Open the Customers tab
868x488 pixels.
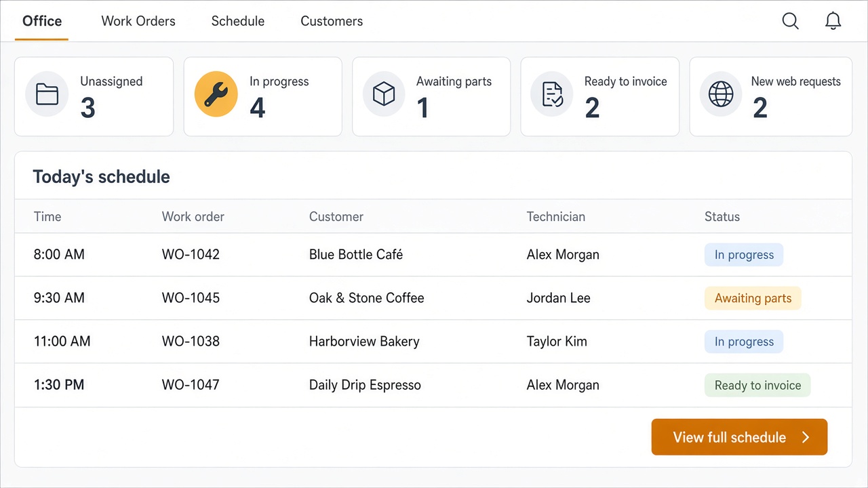click(x=332, y=21)
